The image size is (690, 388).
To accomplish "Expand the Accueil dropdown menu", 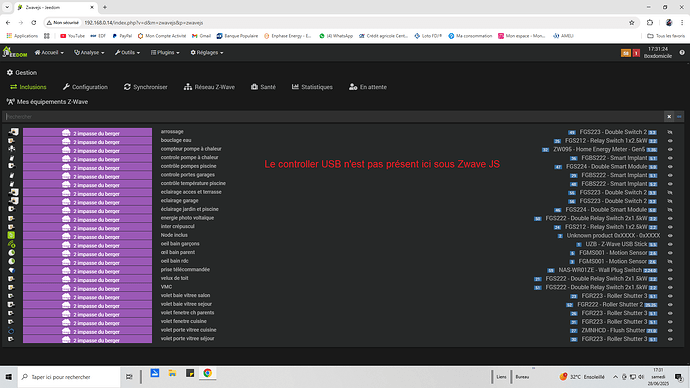I will 49,52.
